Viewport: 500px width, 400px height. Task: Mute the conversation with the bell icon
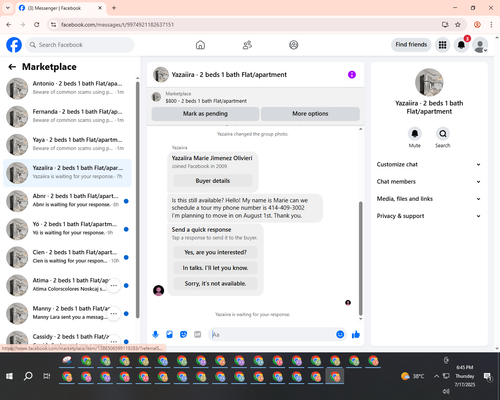click(415, 134)
